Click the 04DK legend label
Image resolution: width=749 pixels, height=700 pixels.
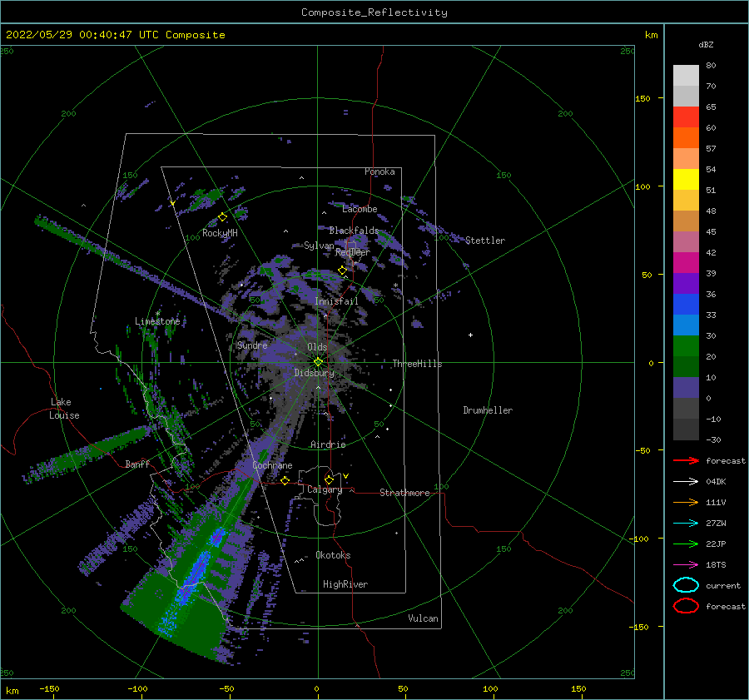[x=716, y=482]
